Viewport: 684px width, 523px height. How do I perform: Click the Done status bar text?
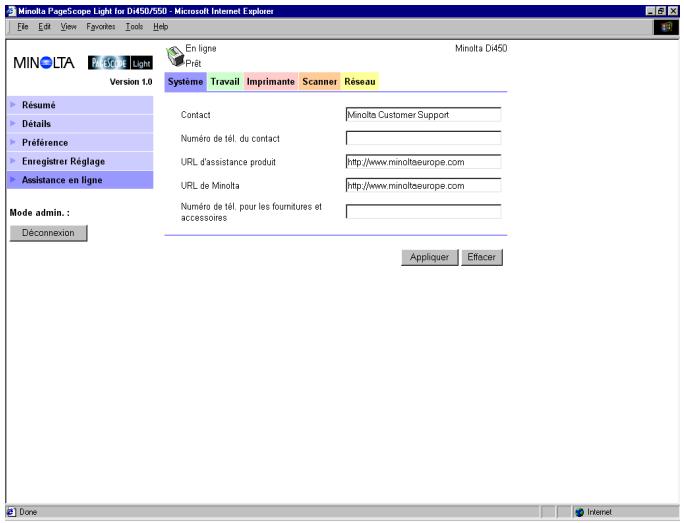click(28, 512)
